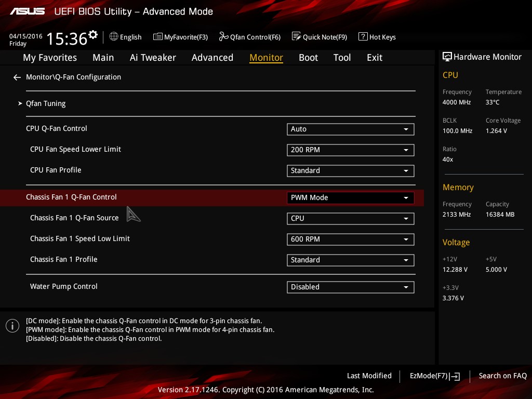Open Quick Note(F9)
Image resolution: width=532 pixels, height=399 pixels.
[320, 37]
